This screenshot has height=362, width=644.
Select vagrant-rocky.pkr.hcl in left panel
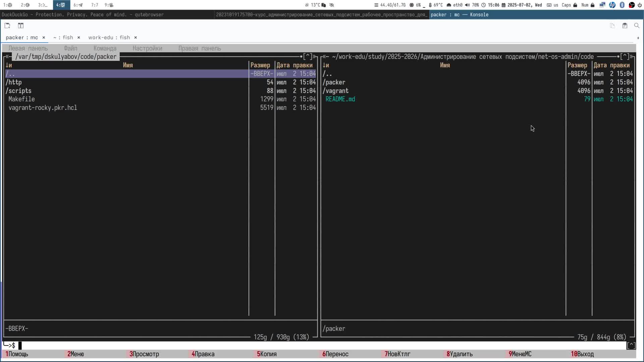pos(160,108)
